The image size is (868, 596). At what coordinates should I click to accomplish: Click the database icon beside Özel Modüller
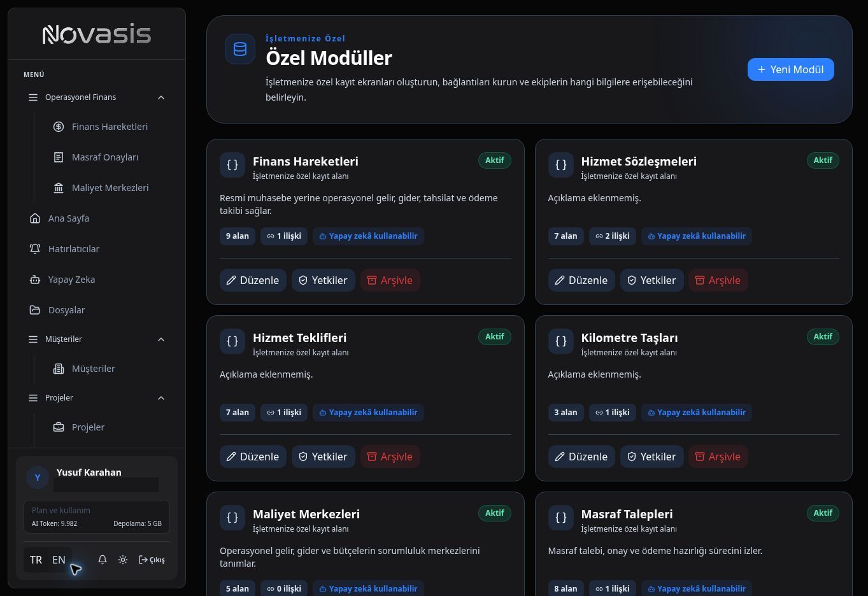click(x=240, y=49)
